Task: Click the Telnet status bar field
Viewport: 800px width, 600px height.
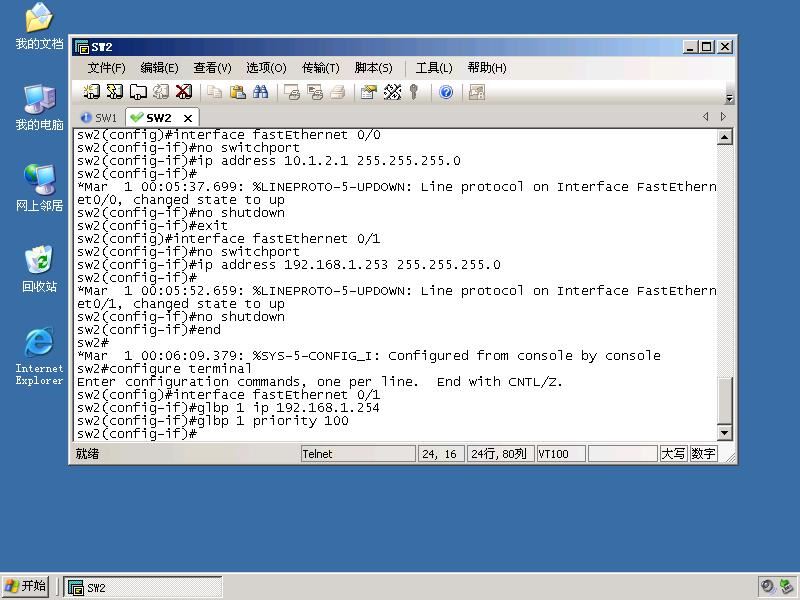Action: pos(358,454)
